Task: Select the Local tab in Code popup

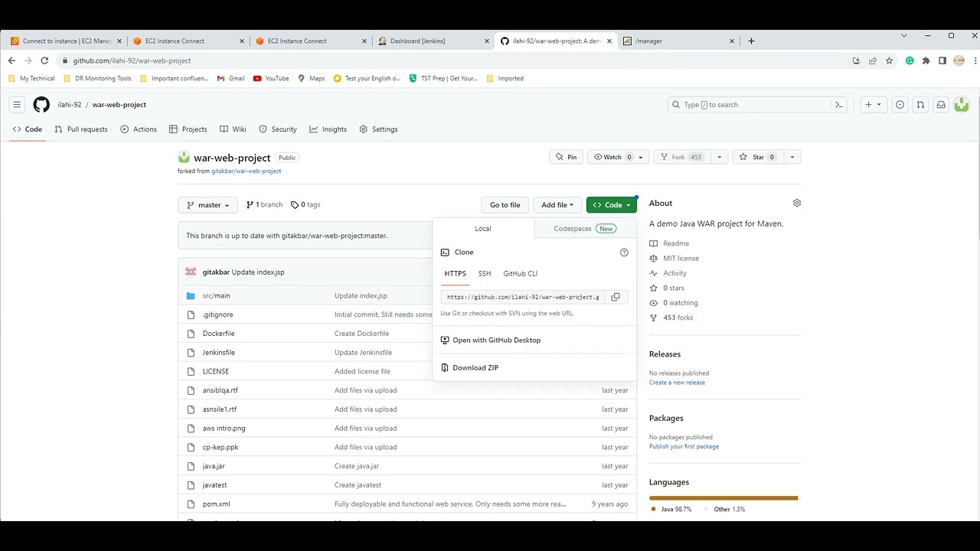Action: point(483,229)
